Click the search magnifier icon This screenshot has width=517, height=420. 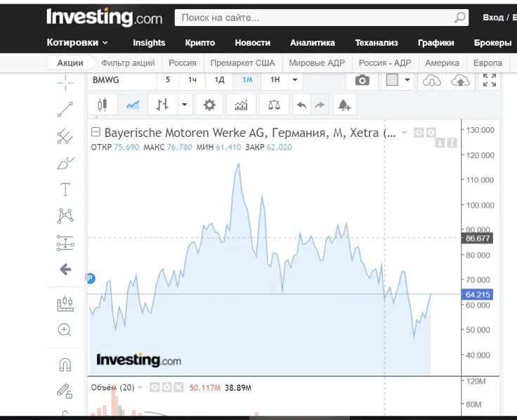point(460,17)
